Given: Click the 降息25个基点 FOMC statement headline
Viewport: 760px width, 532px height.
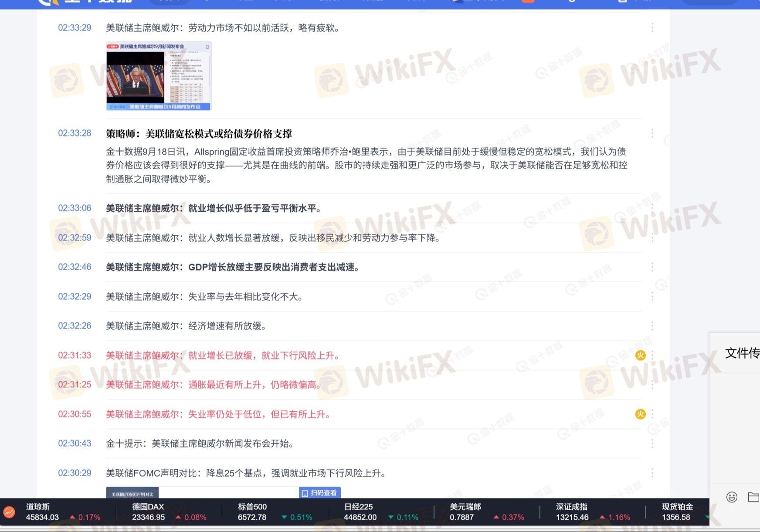Looking at the screenshot, I should point(246,473).
